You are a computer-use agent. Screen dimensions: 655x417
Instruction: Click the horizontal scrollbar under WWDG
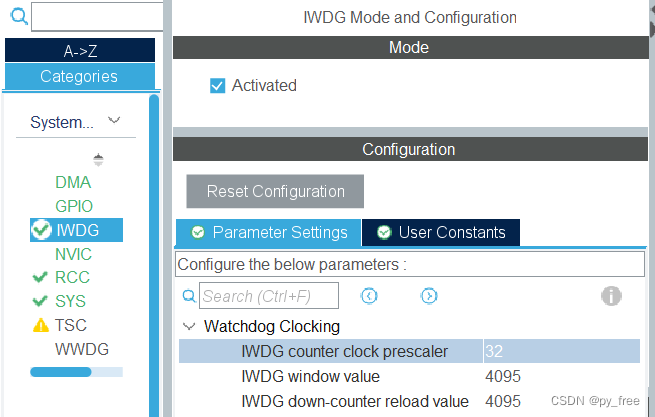coord(76,372)
